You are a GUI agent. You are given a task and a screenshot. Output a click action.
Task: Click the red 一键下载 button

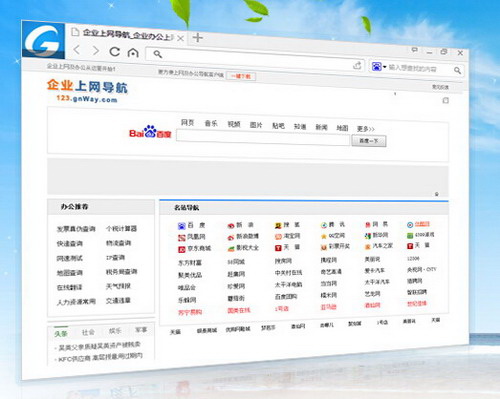[x=241, y=76]
